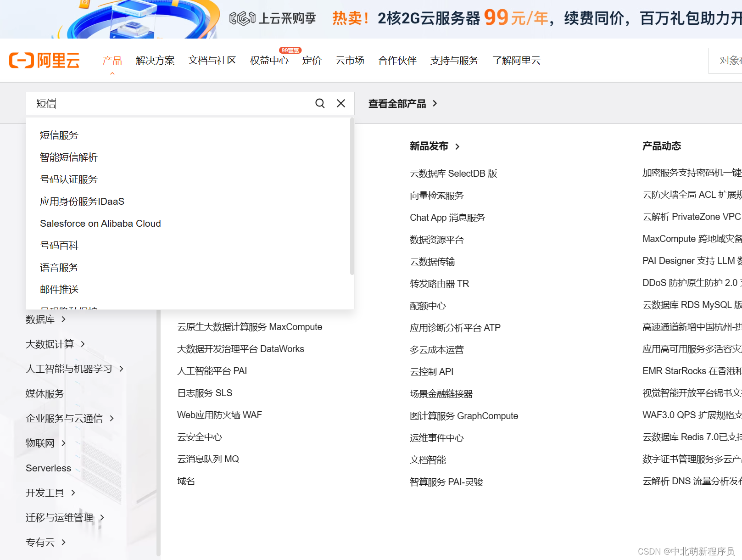This screenshot has width=742, height=560.
Task: Expand the 大数据计算 category
Action: pyautogui.click(x=56, y=344)
